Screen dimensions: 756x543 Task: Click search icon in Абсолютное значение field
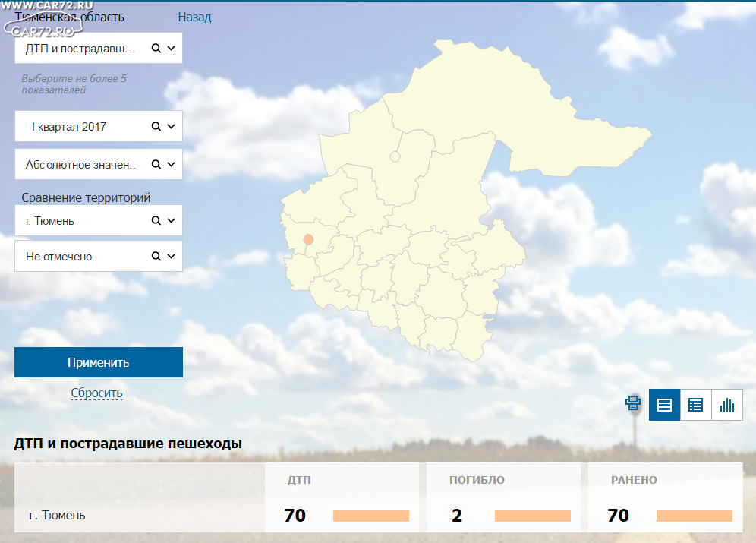[156, 165]
